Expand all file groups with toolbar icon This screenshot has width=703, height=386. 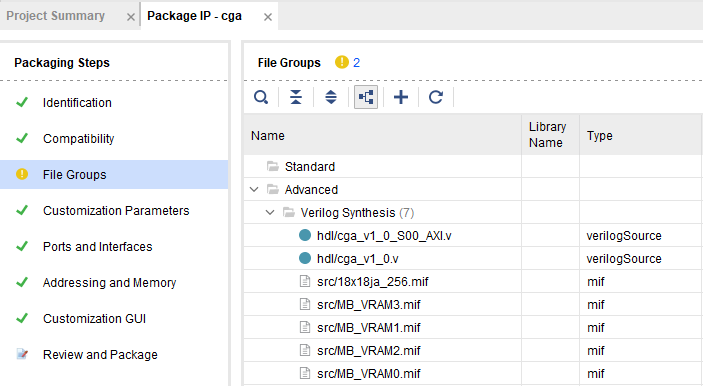331,97
